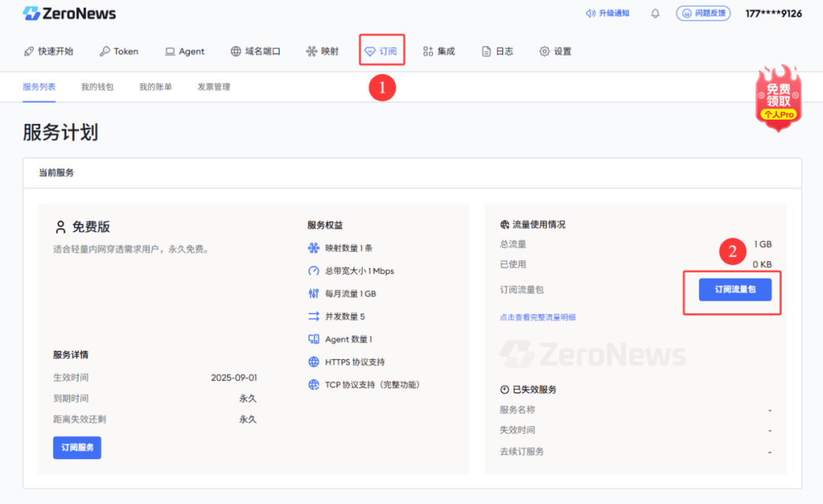
Task: Click the globe icon beside HTTPS 协议支持
Action: coord(313,362)
